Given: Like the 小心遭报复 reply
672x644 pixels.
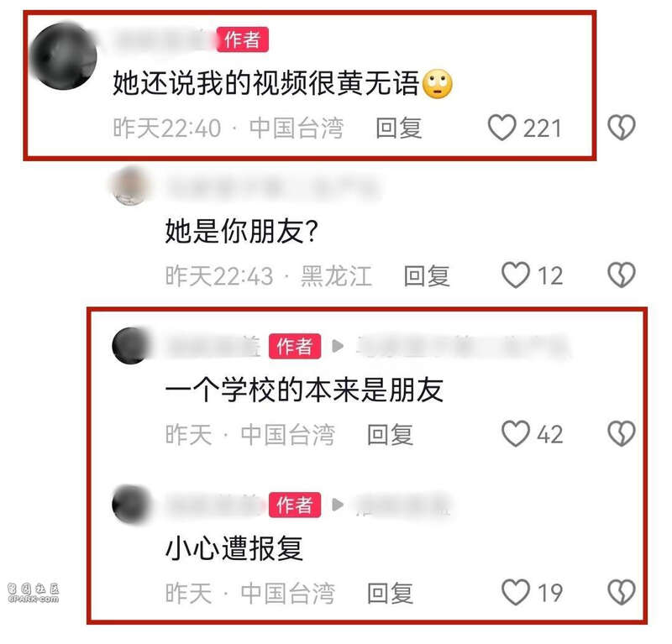Looking at the screenshot, I should tap(516, 592).
